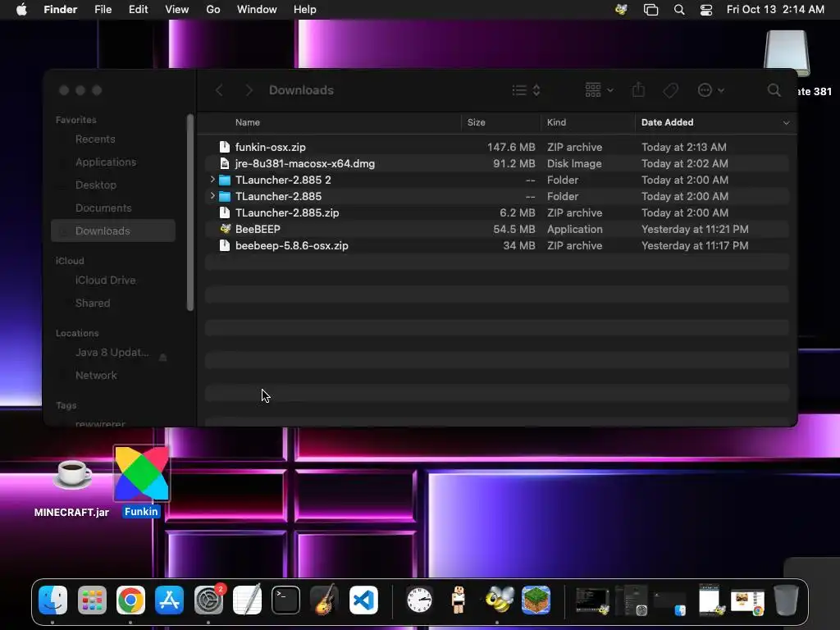This screenshot has height=630, width=840.
Task: Change list view mode selector
Action: (526, 90)
